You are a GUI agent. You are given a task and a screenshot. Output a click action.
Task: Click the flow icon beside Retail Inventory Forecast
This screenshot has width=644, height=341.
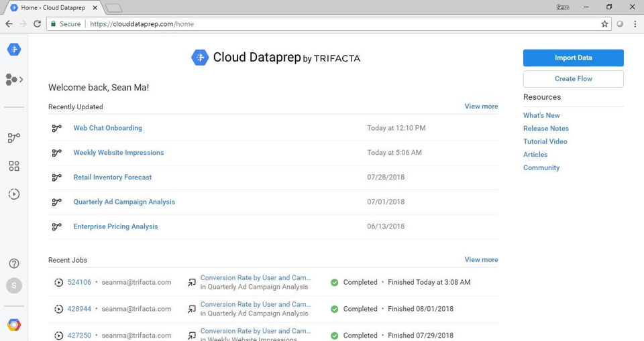[56, 178]
